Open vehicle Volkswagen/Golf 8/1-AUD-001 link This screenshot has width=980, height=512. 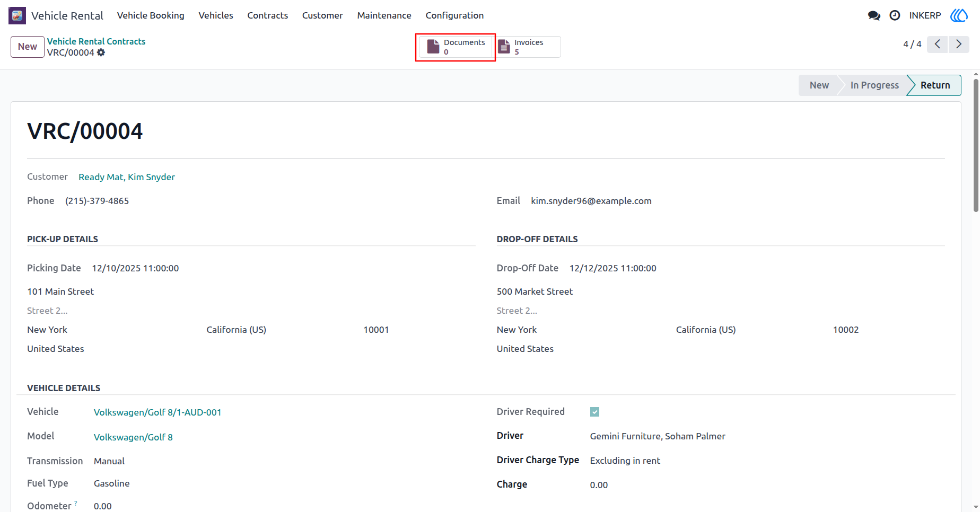pyautogui.click(x=157, y=412)
